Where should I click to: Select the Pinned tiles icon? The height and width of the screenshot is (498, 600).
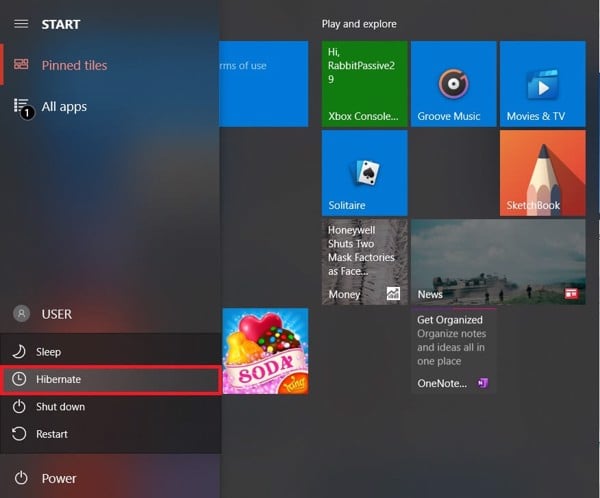(x=21, y=64)
